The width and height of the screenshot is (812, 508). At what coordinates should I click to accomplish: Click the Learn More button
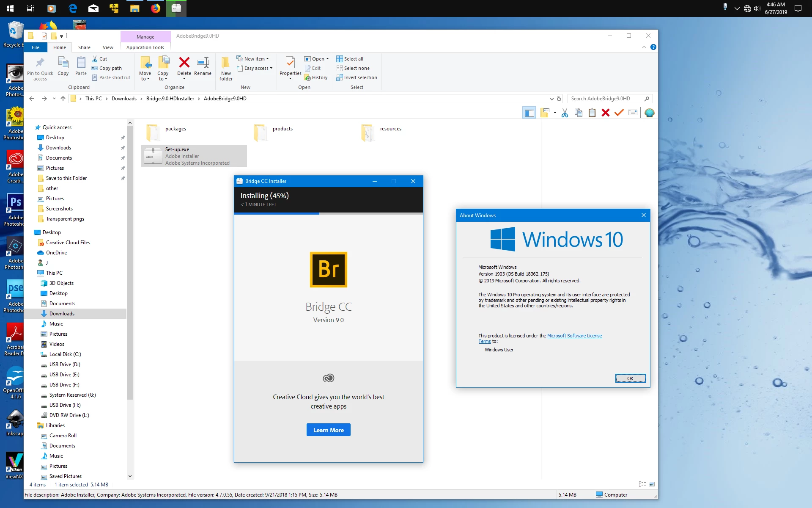coord(328,430)
